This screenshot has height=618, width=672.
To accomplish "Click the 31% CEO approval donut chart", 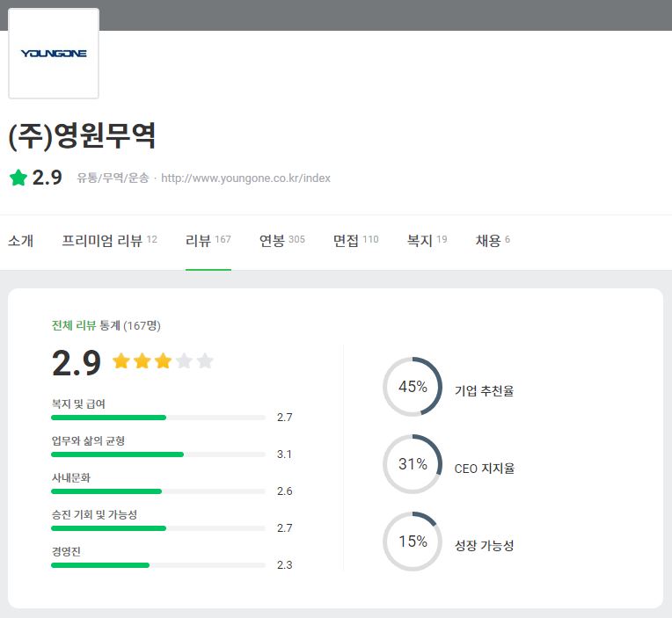I will (x=413, y=464).
